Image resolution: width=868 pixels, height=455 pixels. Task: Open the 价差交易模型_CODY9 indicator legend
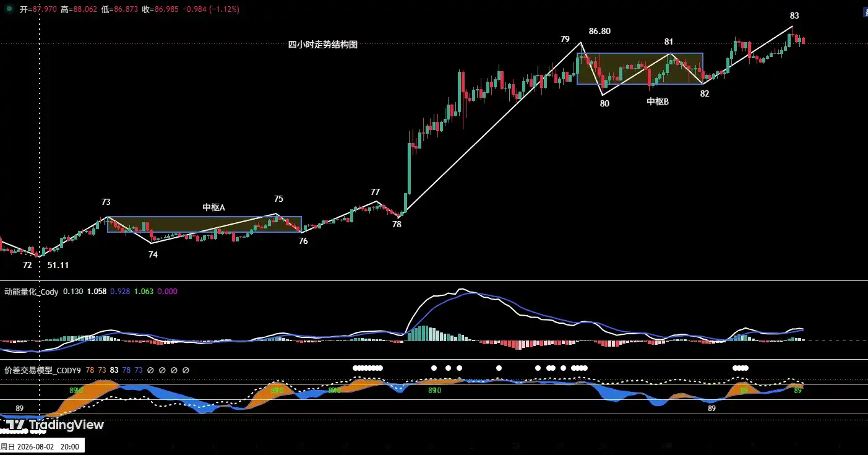(x=43, y=370)
